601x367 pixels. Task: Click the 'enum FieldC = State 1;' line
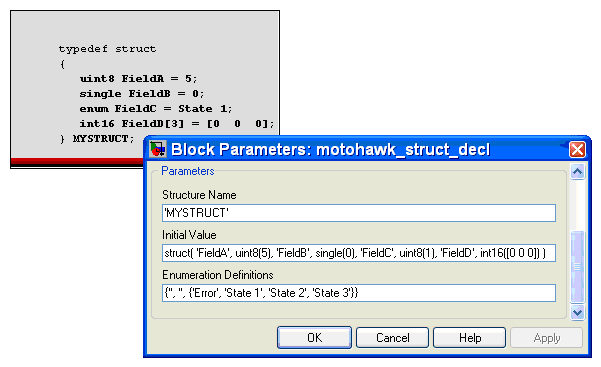point(156,109)
